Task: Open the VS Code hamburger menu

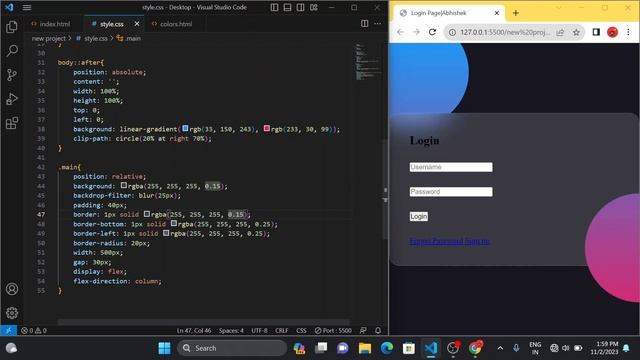Action: tap(27, 7)
